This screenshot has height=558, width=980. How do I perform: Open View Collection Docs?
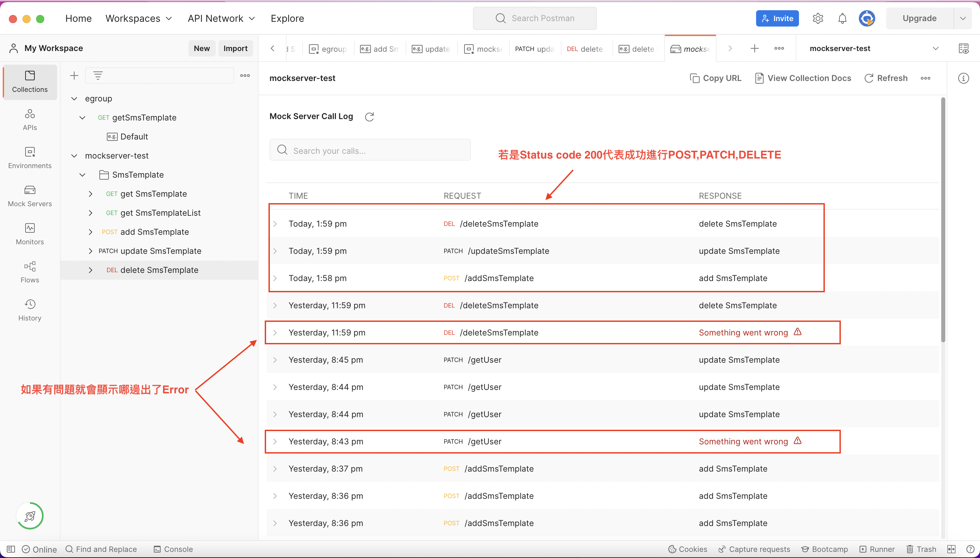803,78
